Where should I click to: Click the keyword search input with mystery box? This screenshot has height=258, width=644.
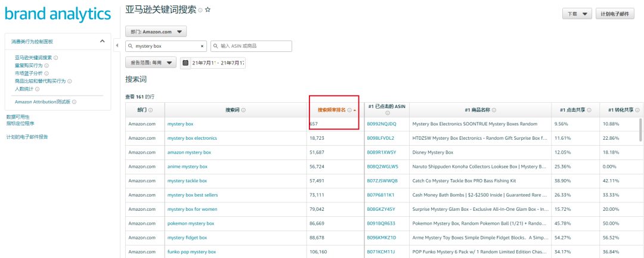pyautogui.click(x=166, y=46)
